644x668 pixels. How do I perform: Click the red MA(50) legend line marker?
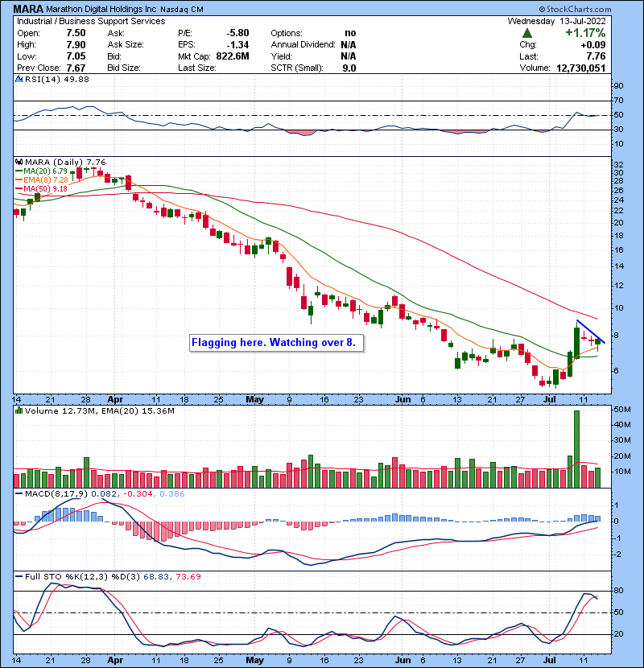[19, 188]
